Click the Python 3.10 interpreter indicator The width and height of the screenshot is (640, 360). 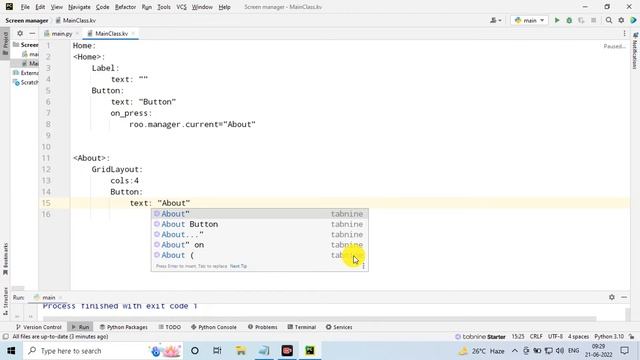(x=609, y=337)
